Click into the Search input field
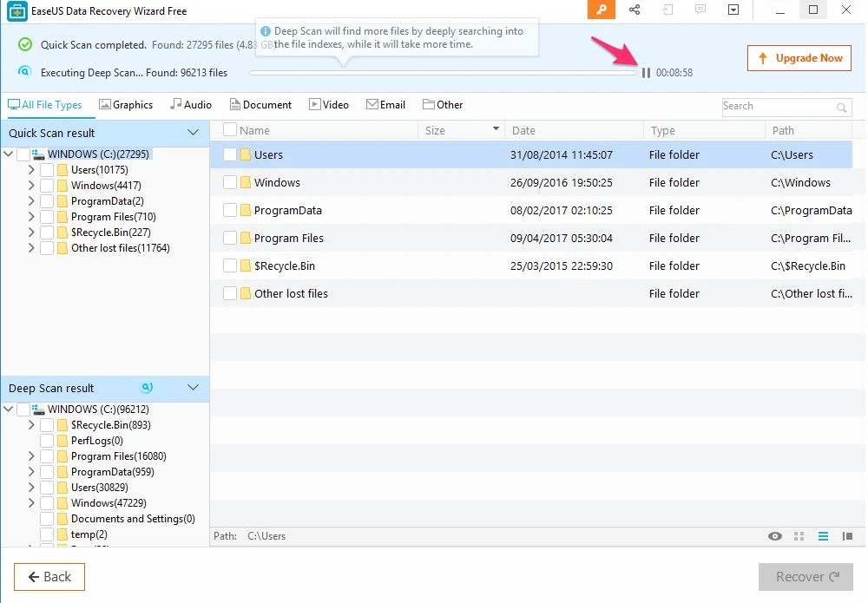 pyautogui.click(x=777, y=106)
